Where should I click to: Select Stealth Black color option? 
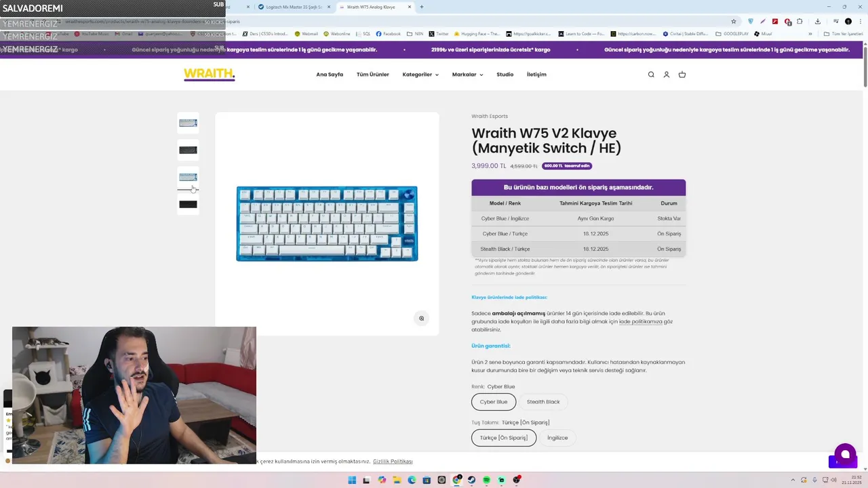543,402
